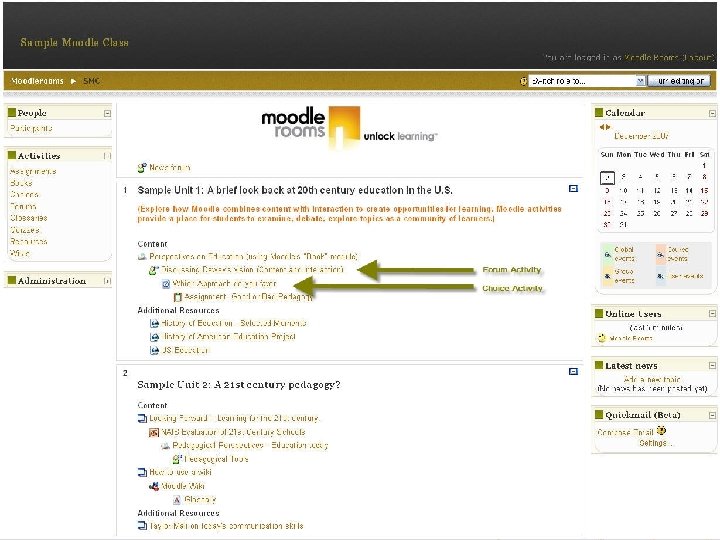Open Assignments in Activities block
The image size is (720, 540).
pos(33,172)
